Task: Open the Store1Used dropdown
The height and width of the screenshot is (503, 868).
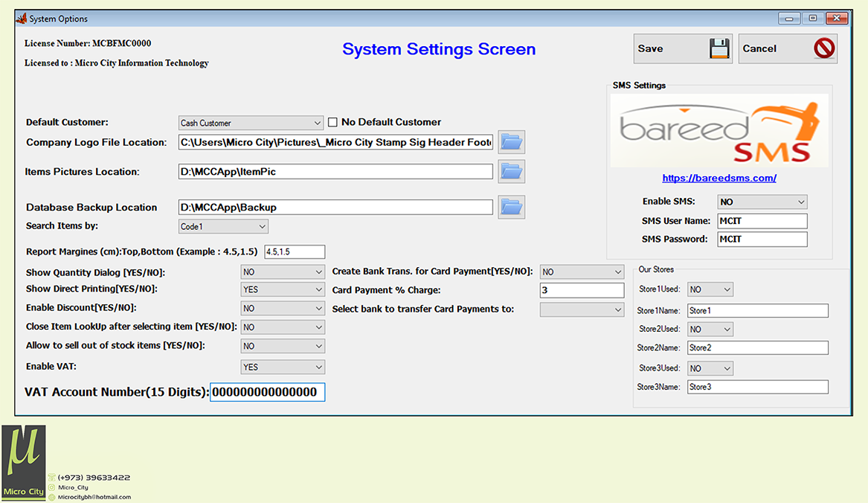Action: [x=710, y=289]
